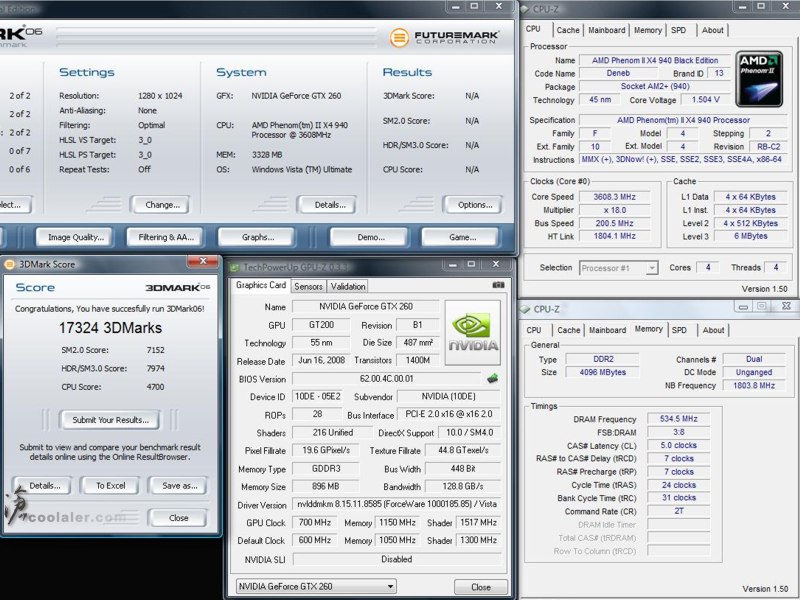The height and width of the screenshot is (600, 800).
Task: Open the Mainboard tab in lower CPU-Z window
Action: click(x=607, y=330)
